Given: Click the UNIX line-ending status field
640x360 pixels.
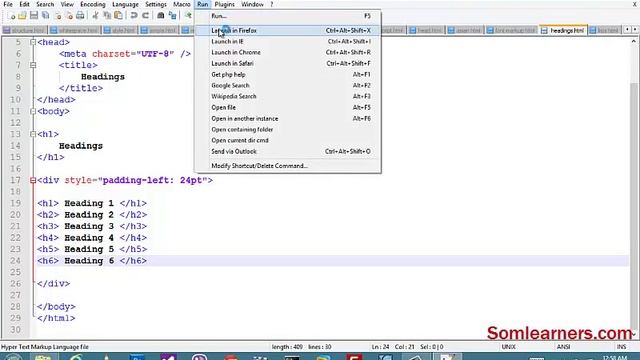Looking at the screenshot, I should tap(509, 347).
